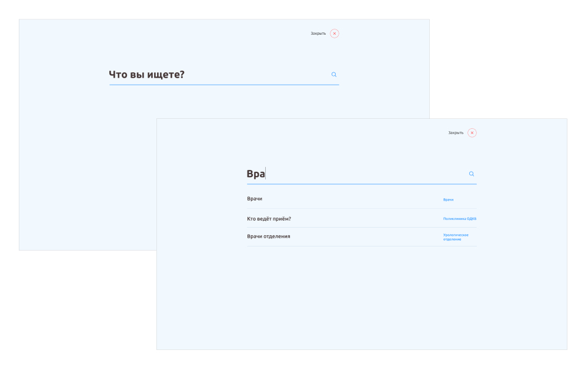Screen dimensions: 588x370
Task: Click the red X circle in the "Вра" results panel
Action: coord(472,133)
